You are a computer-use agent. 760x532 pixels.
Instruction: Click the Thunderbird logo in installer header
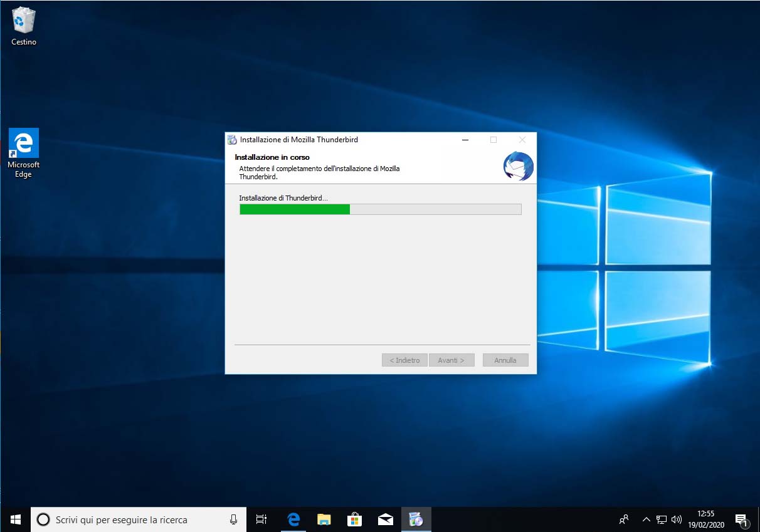tap(518, 166)
